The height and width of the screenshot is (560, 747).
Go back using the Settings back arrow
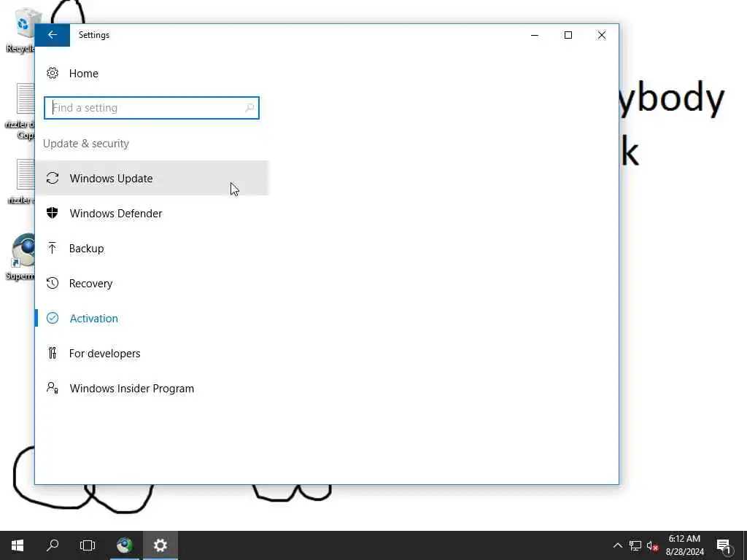(x=53, y=35)
